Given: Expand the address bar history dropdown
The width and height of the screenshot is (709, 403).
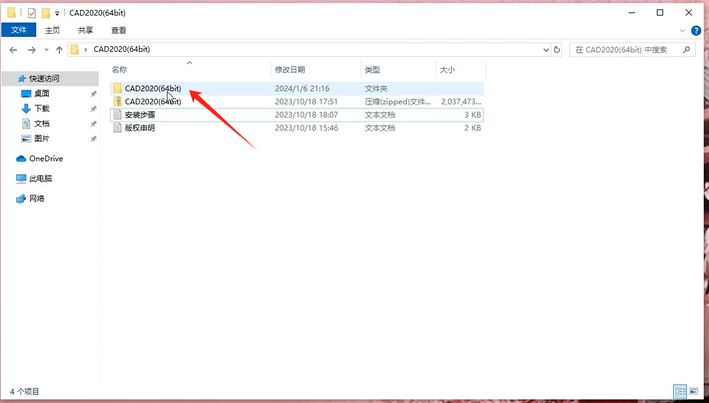Looking at the screenshot, I should point(546,50).
